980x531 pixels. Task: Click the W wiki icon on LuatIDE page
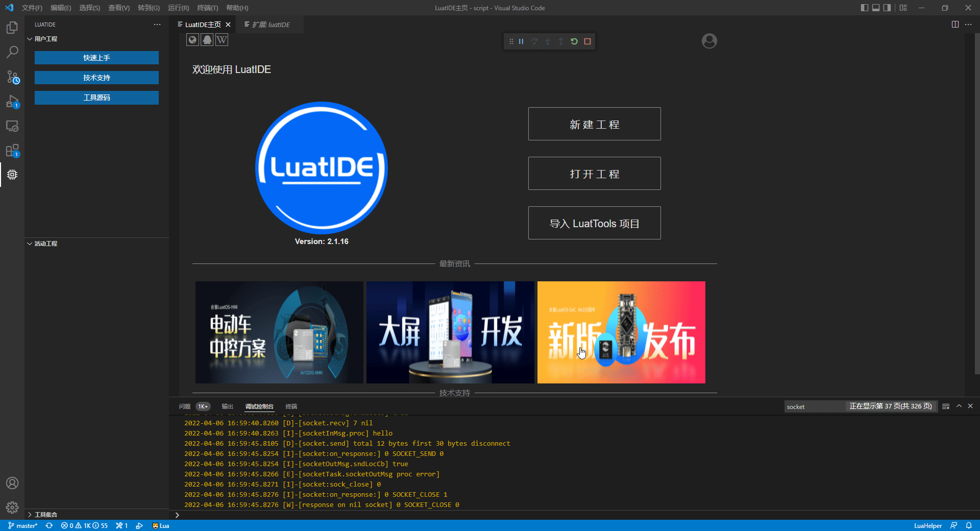[x=222, y=40]
